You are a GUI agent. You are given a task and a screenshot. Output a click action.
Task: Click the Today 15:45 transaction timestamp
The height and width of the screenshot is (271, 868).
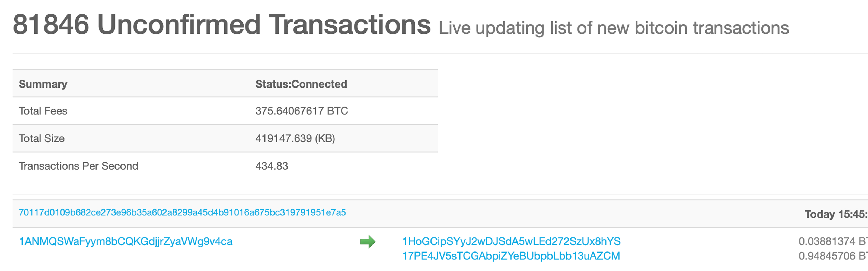point(836,214)
